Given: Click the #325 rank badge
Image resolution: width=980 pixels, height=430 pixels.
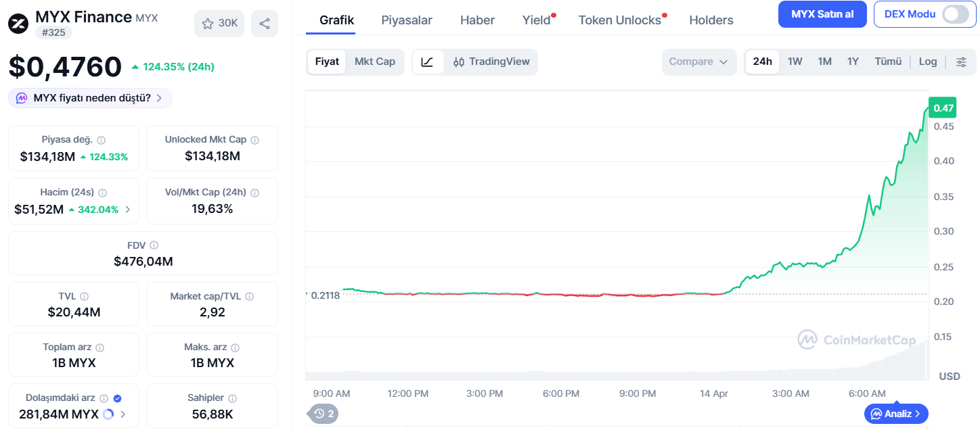Looking at the screenshot, I should point(53,32).
